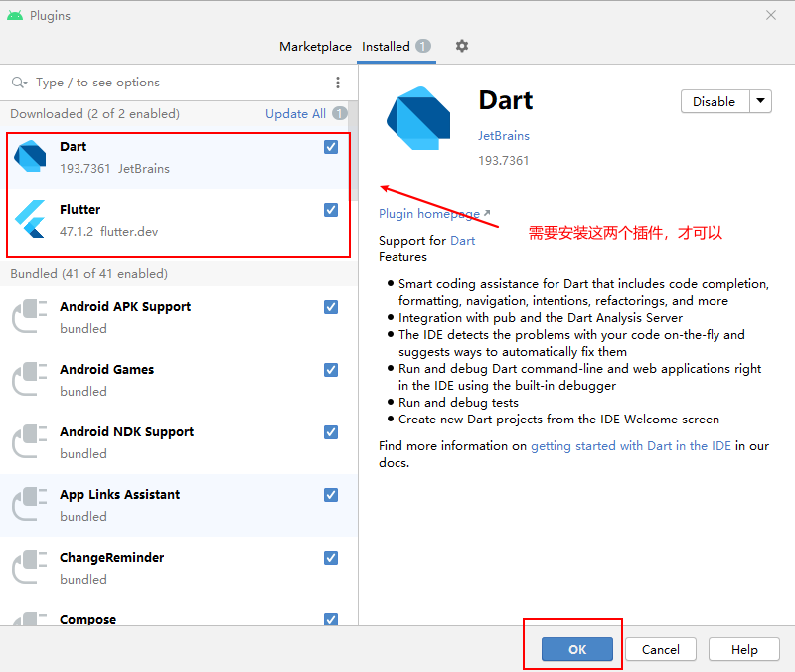
Task: Click the 193.7361 version in details pane
Action: coord(504,161)
